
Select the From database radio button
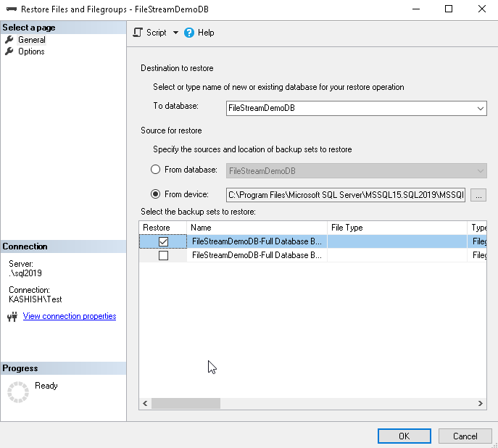[x=155, y=170]
